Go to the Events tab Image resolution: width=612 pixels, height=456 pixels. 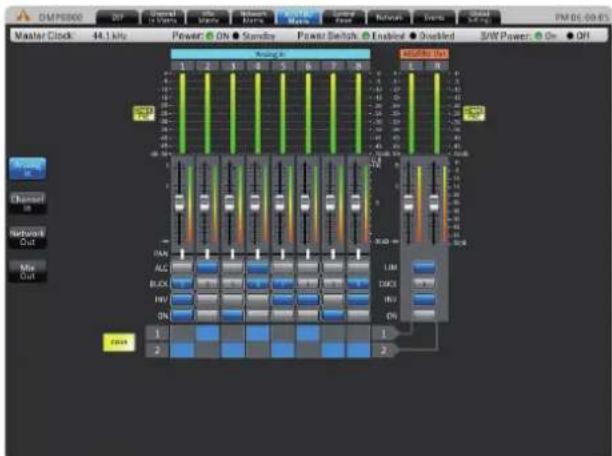tap(434, 17)
